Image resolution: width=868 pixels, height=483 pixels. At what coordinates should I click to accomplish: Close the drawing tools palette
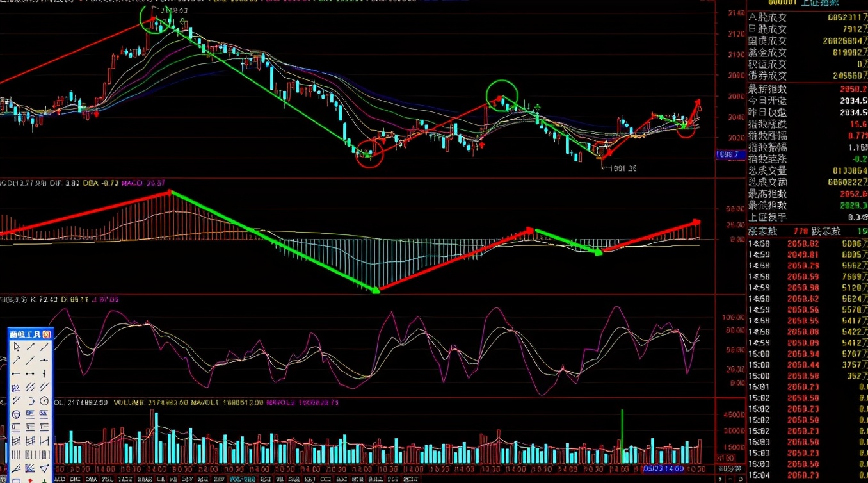pyautogui.click(x=47, y=334)
